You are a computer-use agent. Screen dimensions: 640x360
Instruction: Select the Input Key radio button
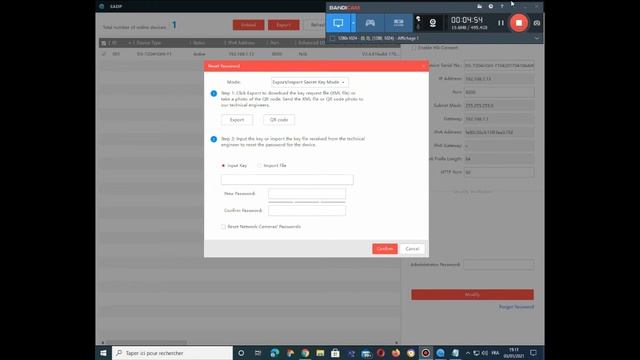(x=223, y=165)
